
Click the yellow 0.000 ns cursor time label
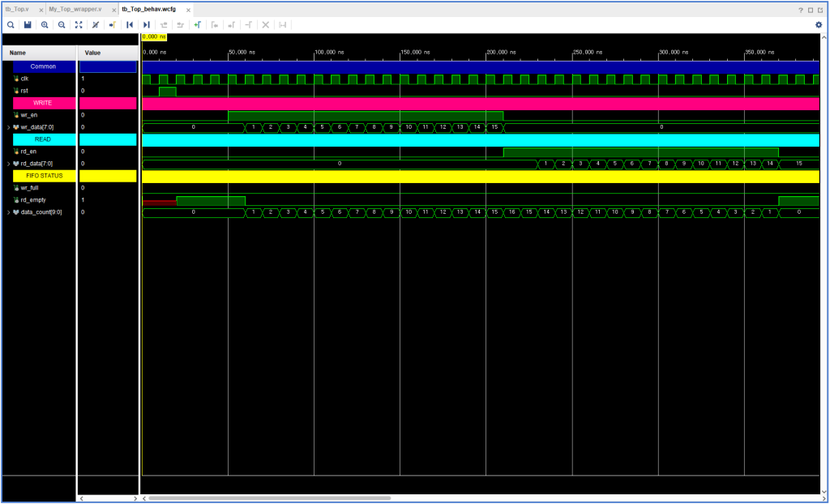154,37
